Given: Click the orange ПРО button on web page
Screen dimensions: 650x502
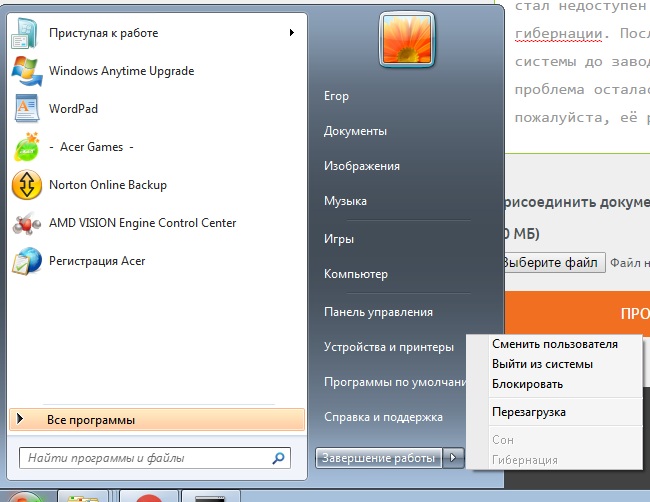Looking at the screenshot, I should point(578,313).
